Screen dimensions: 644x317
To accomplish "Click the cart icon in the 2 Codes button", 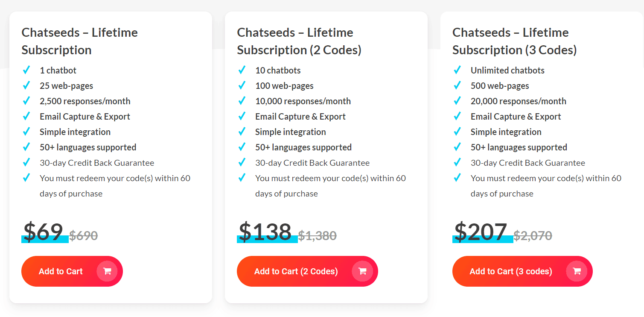I will point(362,271).
